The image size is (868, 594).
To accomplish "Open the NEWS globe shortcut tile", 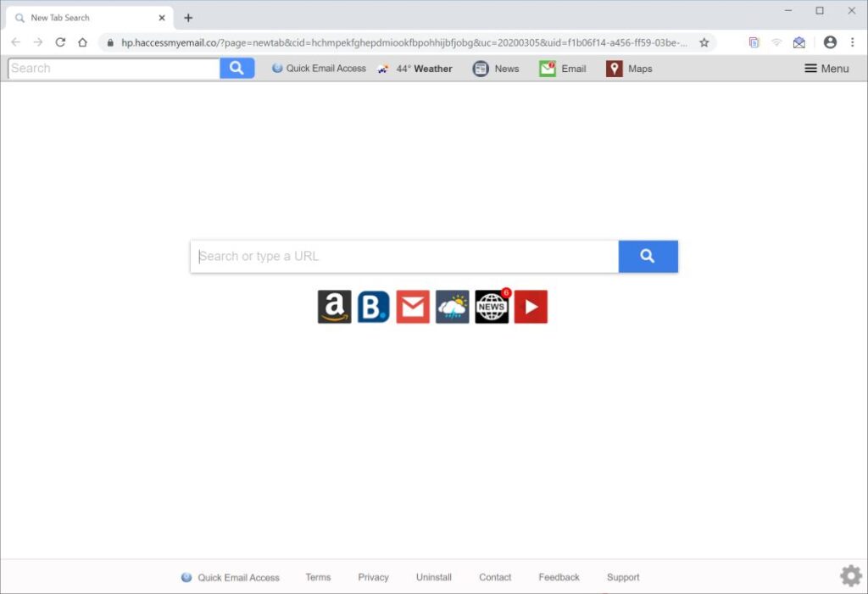I will coord(492,307).
